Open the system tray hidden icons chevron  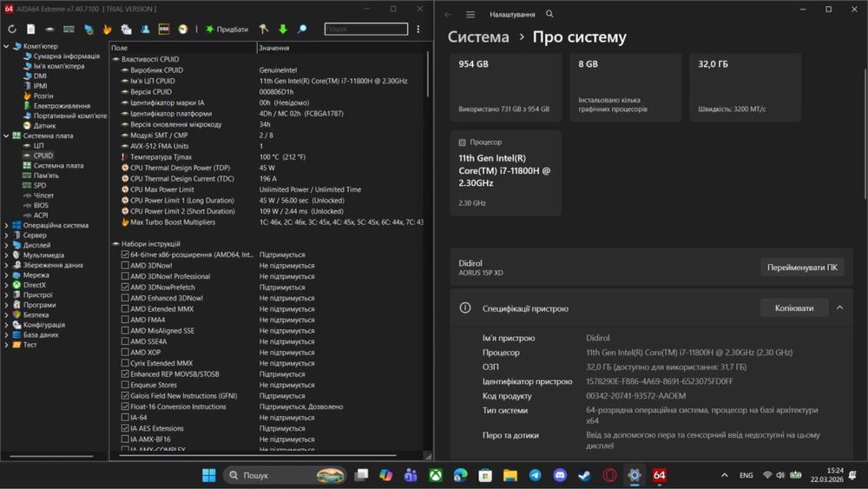pos(724,475)
